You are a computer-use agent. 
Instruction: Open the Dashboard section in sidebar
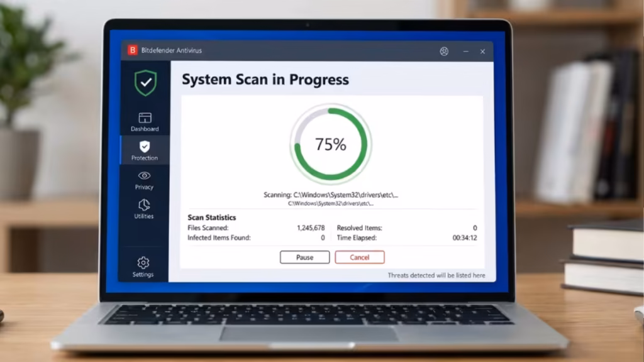click(x=145, y=122)
